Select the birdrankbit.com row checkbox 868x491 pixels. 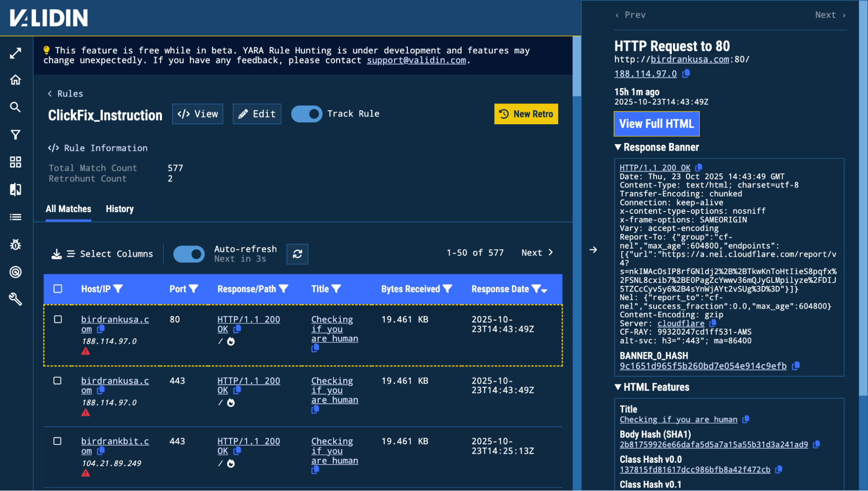point(57,441)
